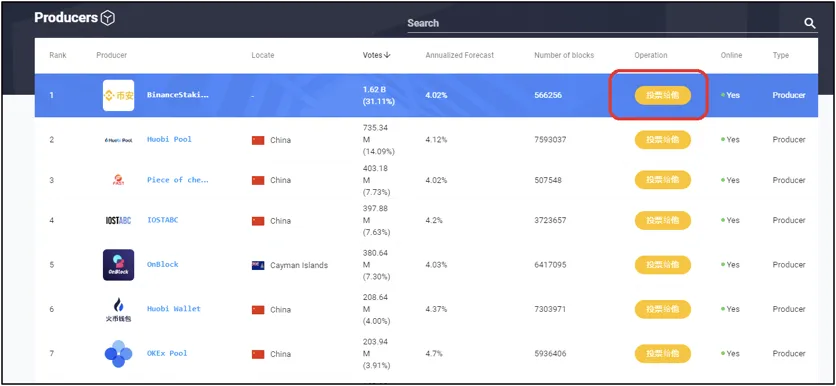Click the China flag in OKEx Pool row
Viewport: 836px width, 386px height.
point(258,354)
